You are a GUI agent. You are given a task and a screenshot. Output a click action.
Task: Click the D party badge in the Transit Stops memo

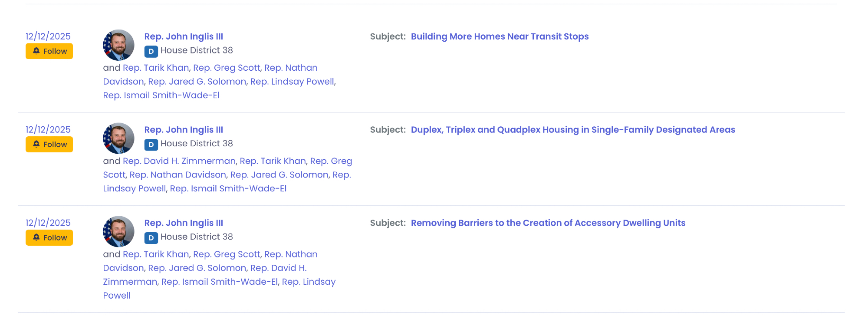(x=151, y=52)
